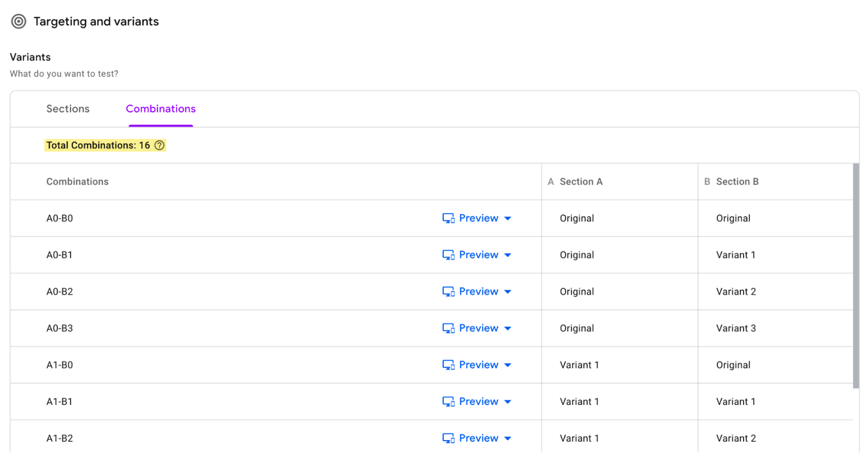
Task: Expand the Preview dropdown arrow for A1-B1
Action: [x=508, y=402]
